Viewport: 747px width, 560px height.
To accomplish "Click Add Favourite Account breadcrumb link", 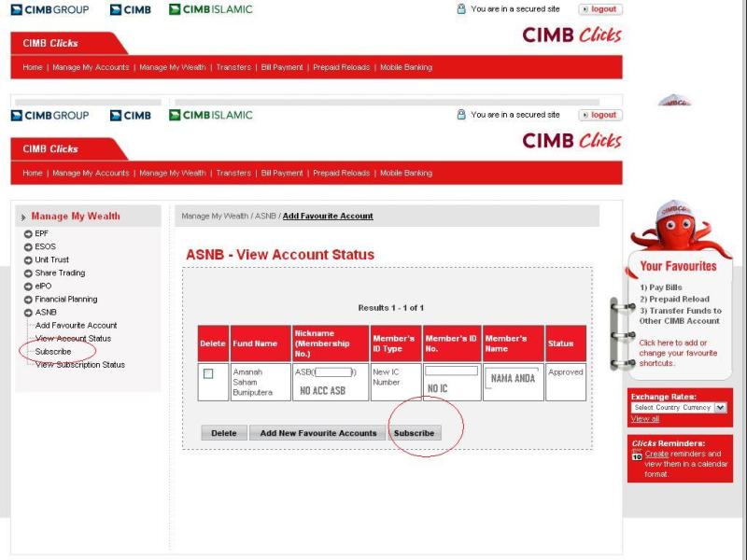I will coord(328,216).
